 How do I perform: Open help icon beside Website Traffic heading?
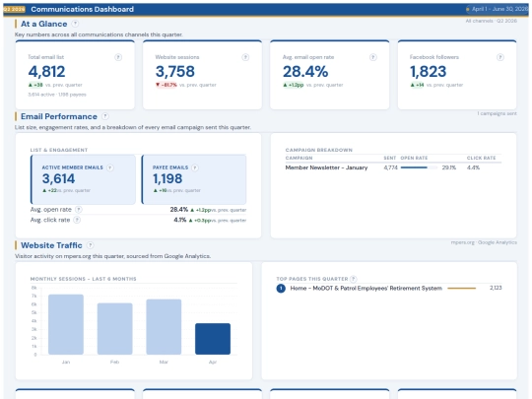point(91,245)
